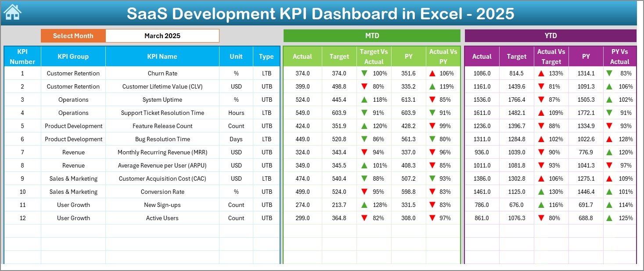Click the orange Select Month label
This screenshot has width=644, height=271.
click(73, 36)
